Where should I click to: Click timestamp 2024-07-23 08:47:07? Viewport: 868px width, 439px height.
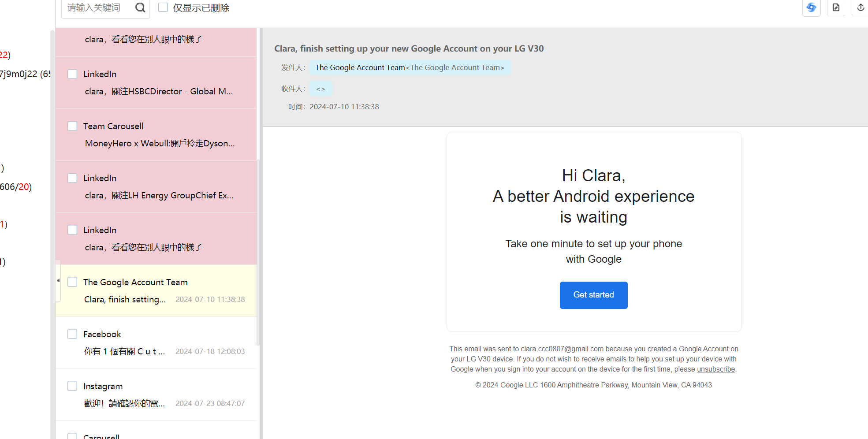point(210,403)
